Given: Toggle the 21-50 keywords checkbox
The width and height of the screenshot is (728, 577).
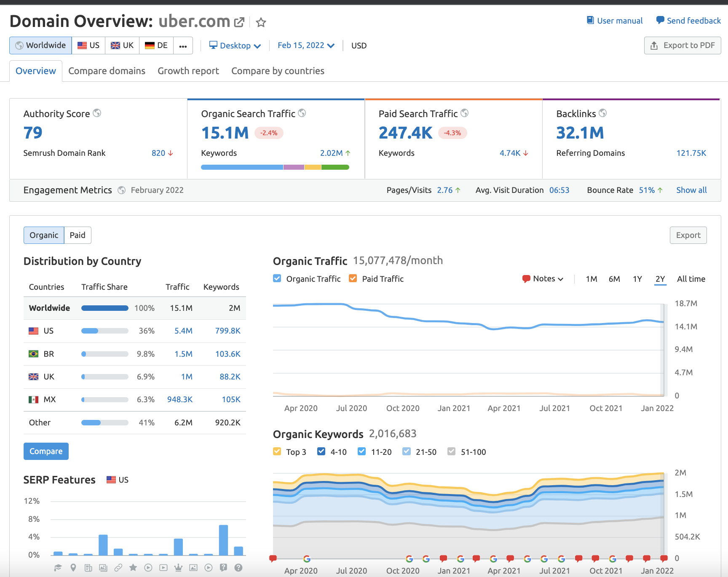Looking at the screenshot, I should 407,451.
